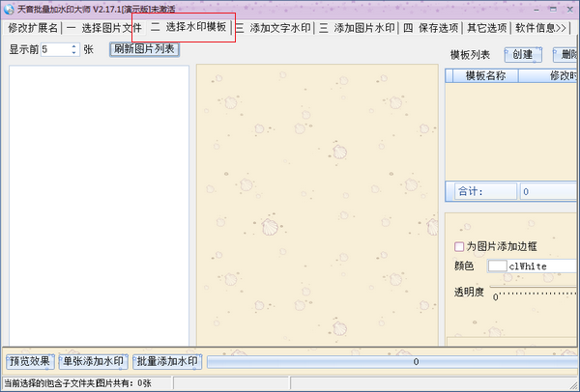Open the 修改扩展名 tab
The width and height of the screenshot is (580, 392).
tap(33, 28)
